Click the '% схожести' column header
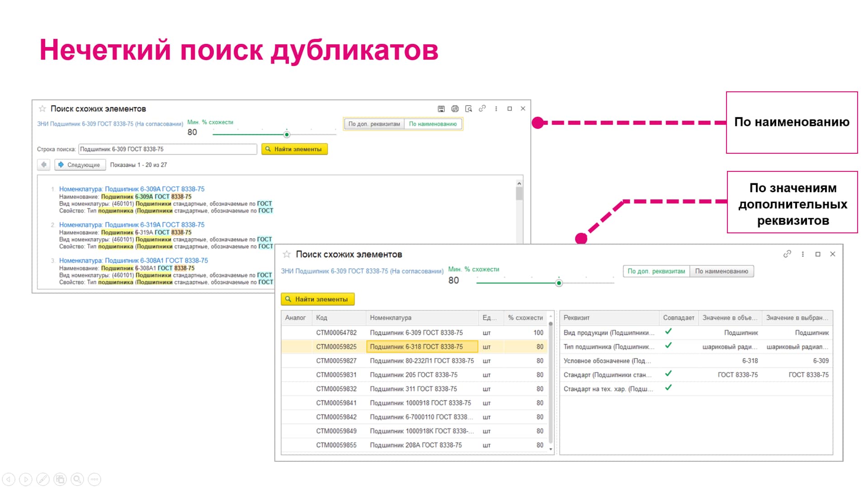Screen dimensions: 868x487 pos(525,318)
